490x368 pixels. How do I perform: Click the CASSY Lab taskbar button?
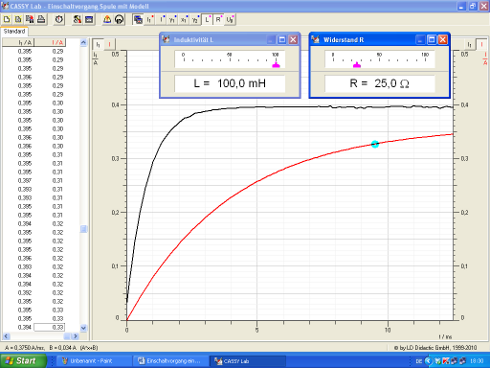(247, 361)
